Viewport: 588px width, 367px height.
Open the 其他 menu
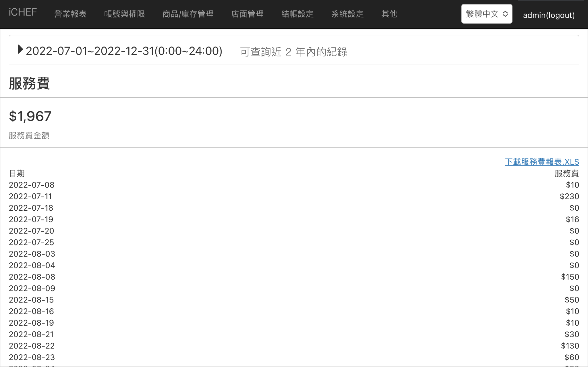389,14
